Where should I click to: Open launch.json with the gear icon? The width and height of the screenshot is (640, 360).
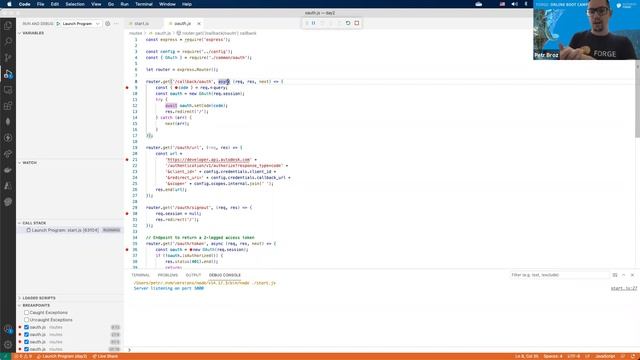tap(108, 24)
